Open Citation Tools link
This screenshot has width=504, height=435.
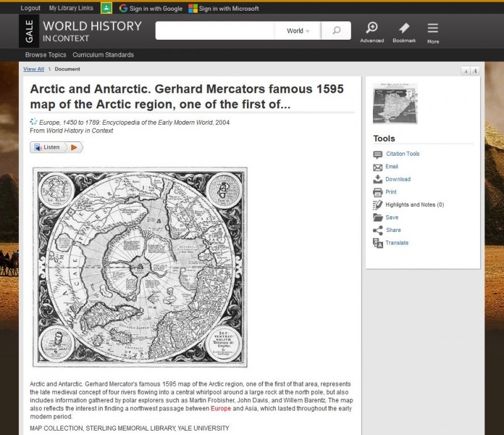click(x=403, y=154)
